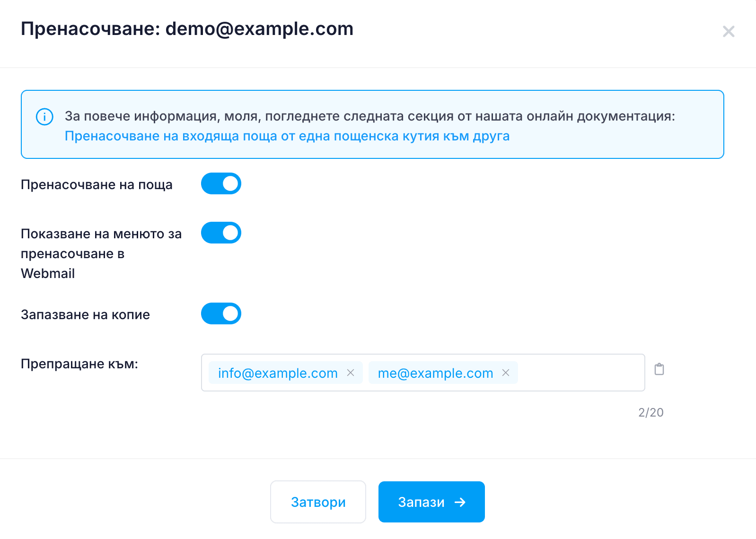Screen dimensions: 756x539
Task: Close the Пренасочване dialog with the X
Action: coord(729,32)
